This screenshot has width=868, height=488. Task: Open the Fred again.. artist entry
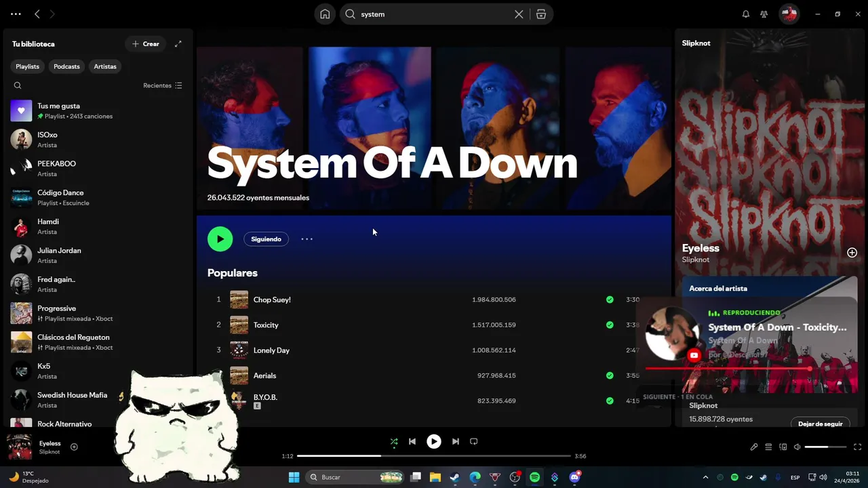point(98,284)
